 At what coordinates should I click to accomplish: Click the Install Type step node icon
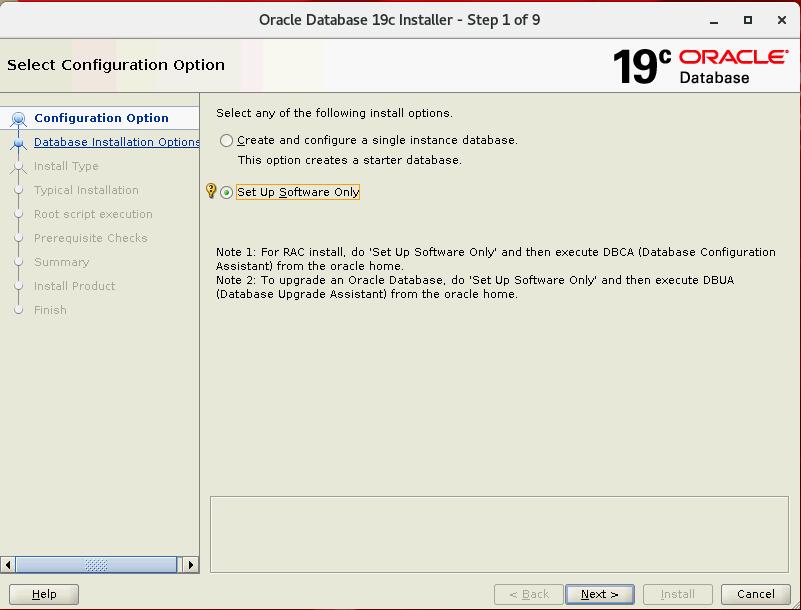pyautogui.click(x=18, y=167)
